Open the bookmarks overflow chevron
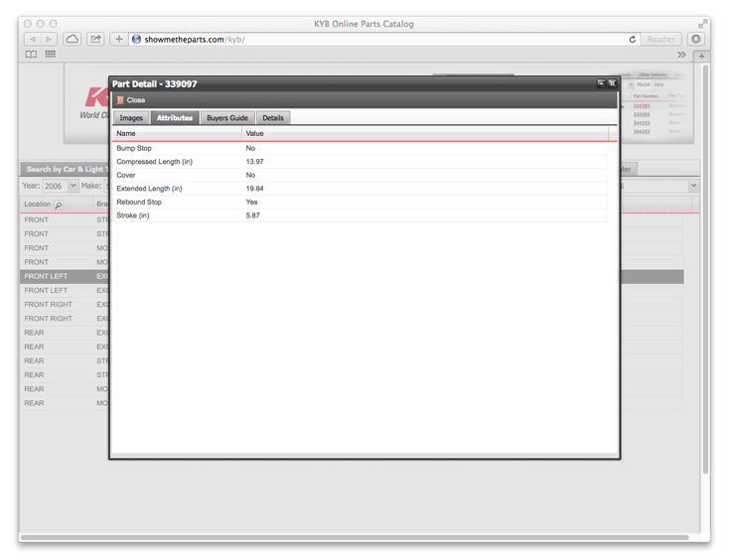This screenshot has width=730, height=560. (x=681, y=55)
